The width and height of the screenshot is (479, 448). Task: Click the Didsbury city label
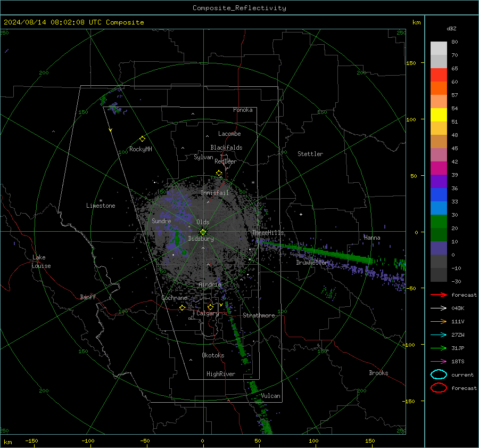tap(201, 239)
